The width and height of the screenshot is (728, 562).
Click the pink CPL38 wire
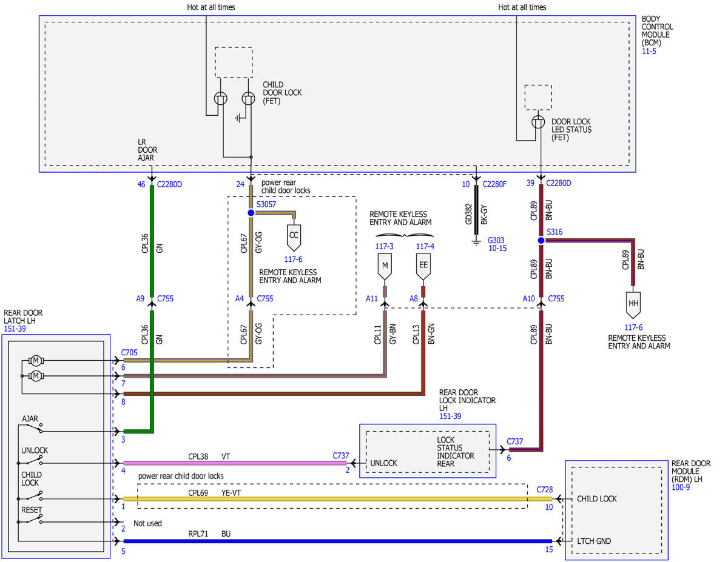pyautogui.click(x=235, y=463)
